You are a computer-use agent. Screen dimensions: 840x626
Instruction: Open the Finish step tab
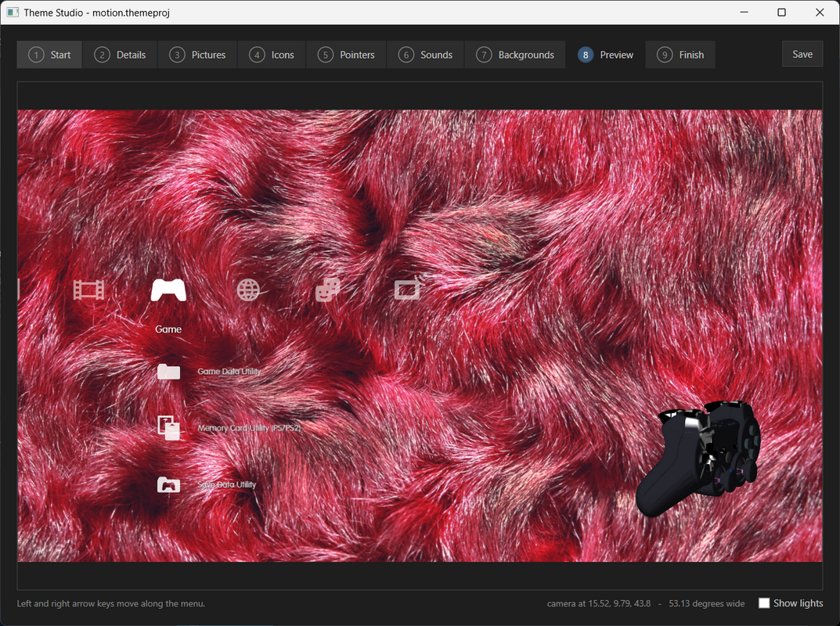[x=680, y=55]
